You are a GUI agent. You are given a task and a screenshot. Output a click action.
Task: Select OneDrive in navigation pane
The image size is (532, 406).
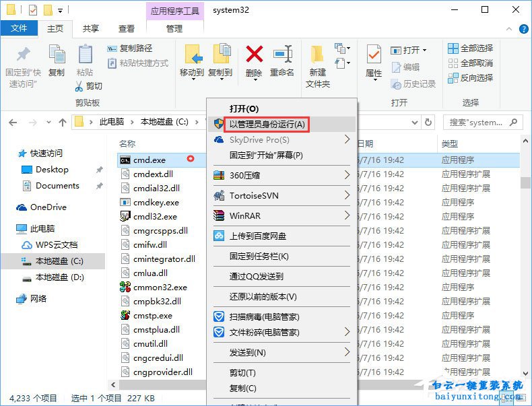point(48,207)
